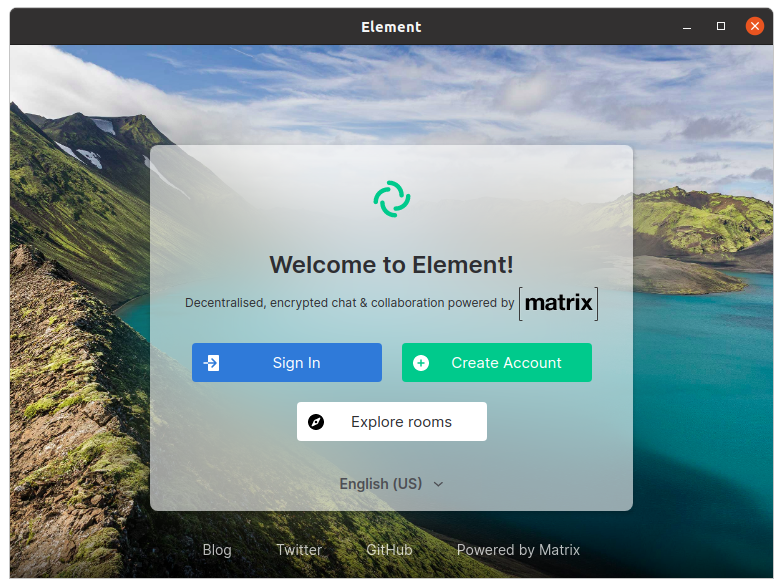Open the Blog footer link
Viewport: 783px width, 588px height.
click(217, 550)
